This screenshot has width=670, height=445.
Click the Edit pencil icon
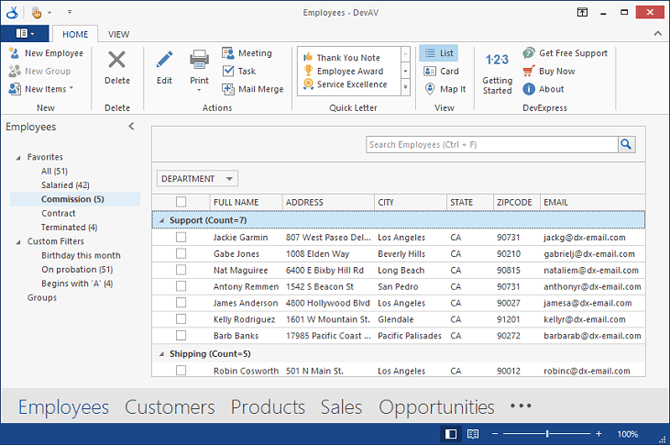[164, 61]
